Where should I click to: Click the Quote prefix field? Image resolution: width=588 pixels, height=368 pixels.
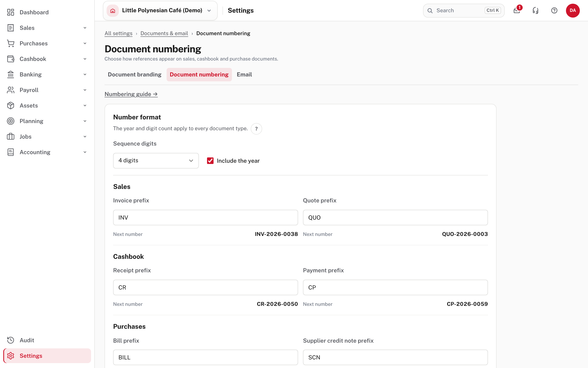pyautogui.click(x=395, y=218)
